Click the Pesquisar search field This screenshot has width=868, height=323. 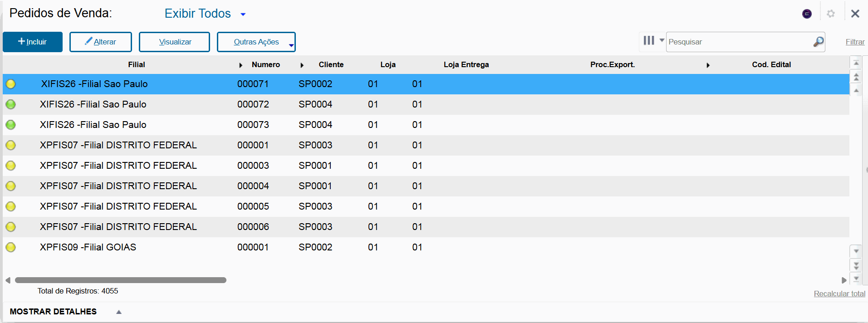[740, 42]
